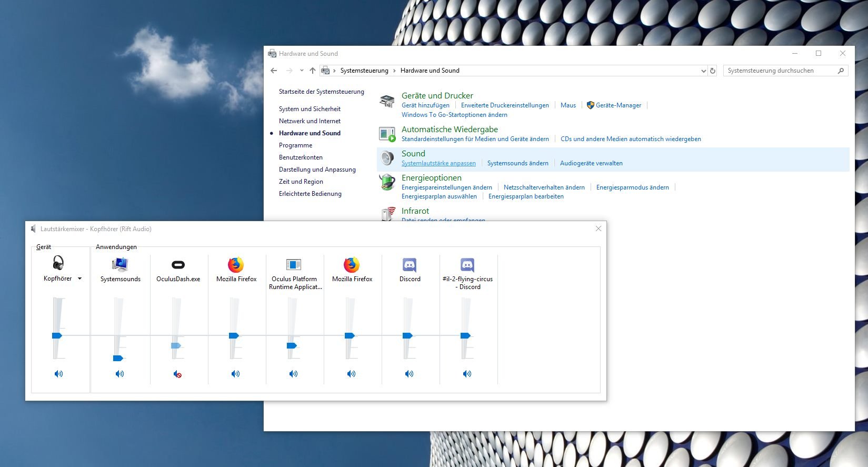Click the Automatische Wiedergabe icon
Screen dimensions: 868x467
pos(387,134)
